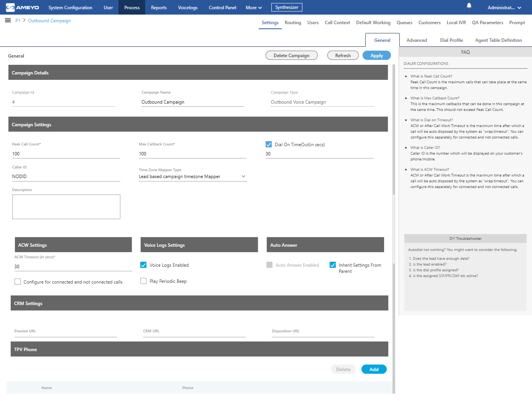Screen dimensions: 532x401
Task: Open the notifications bell
Action: 469,5
